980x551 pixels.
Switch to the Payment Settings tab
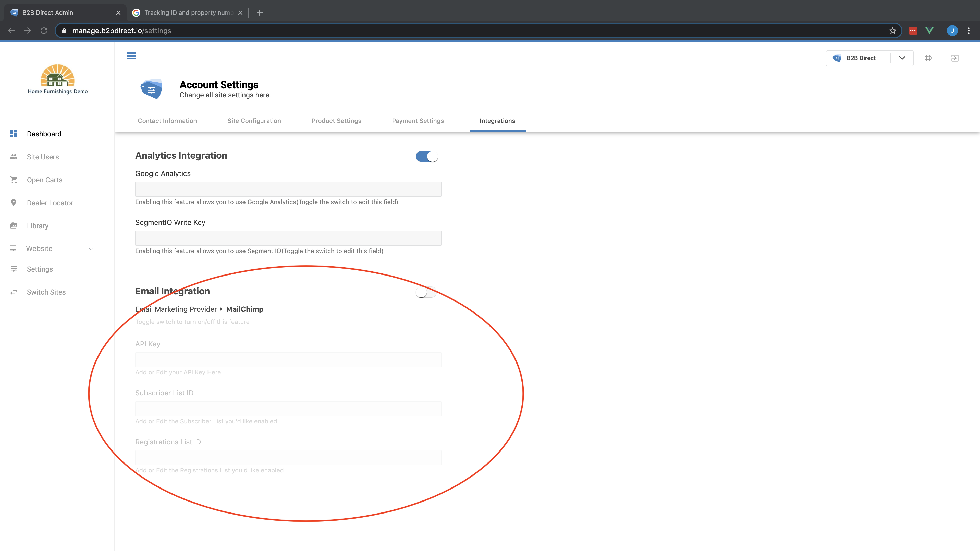418,121
